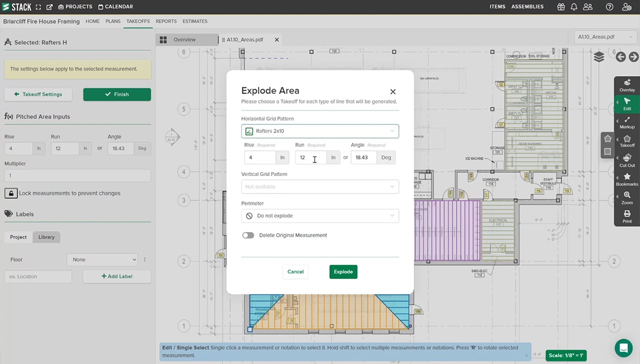This screenshot has height=364, width=640.
Task: Click the left panel Rise input field
Action: pos(18,148)
